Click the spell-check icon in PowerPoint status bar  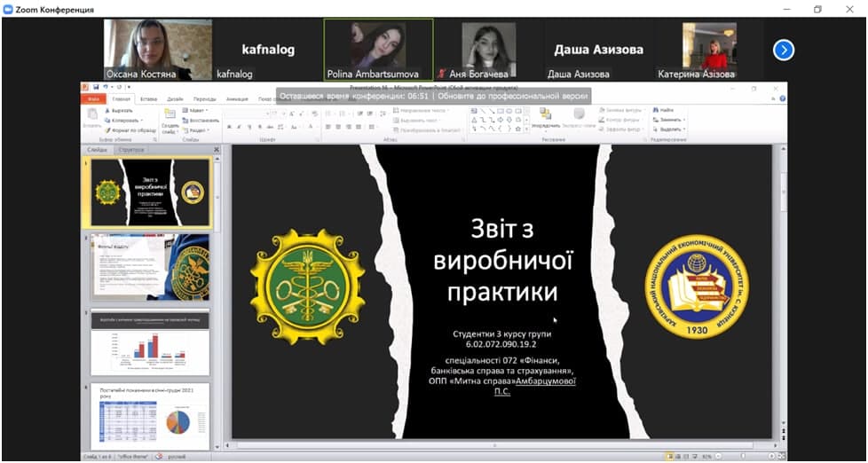[x=159, y=457]
